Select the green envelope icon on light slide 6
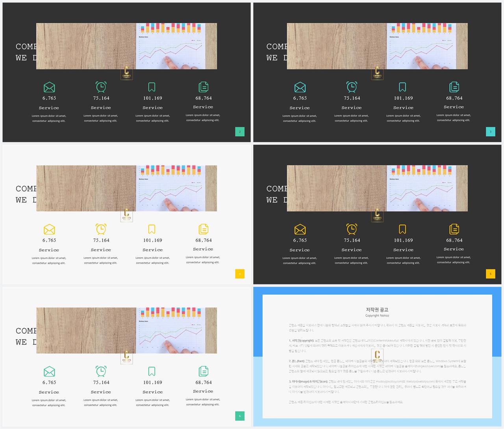Screen dimensions: 504x429 49,371
